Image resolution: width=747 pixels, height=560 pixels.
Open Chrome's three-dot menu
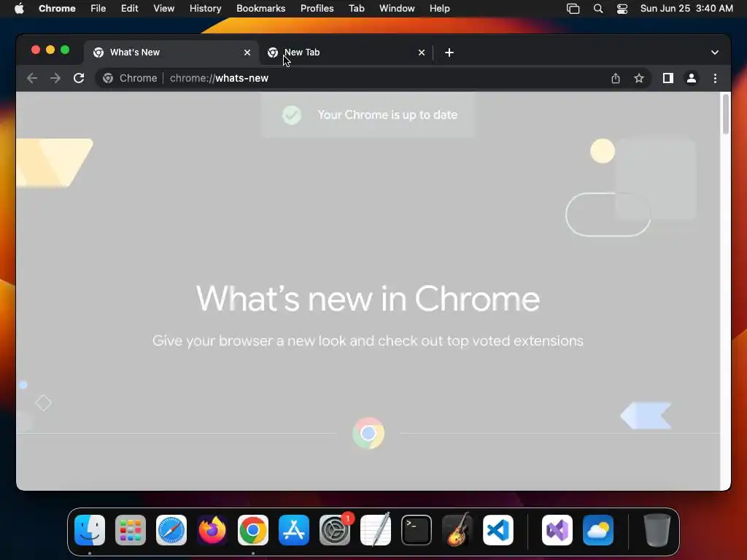pyautogui.click(x=715, y=78)
